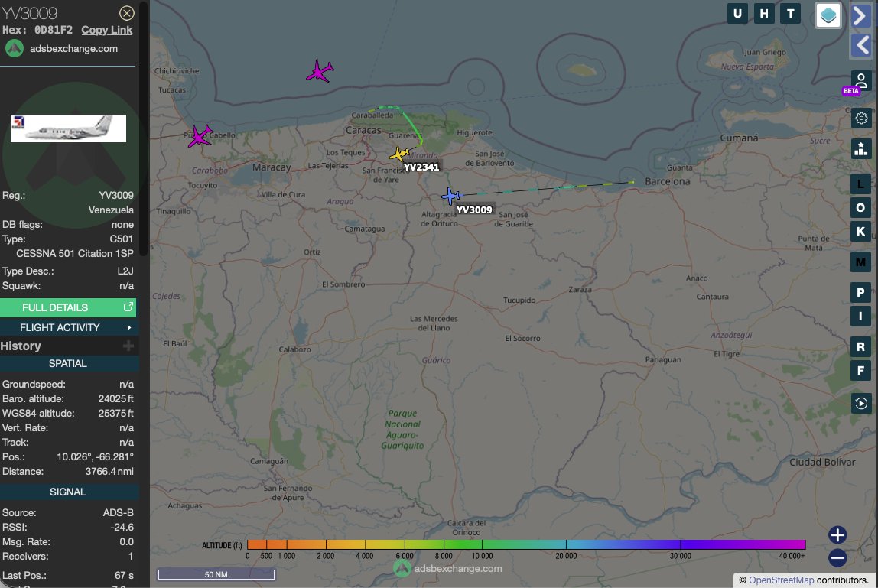Open the statistics columns icon
The width and height of the screenshot is (878, 588).
coord(860,148)
